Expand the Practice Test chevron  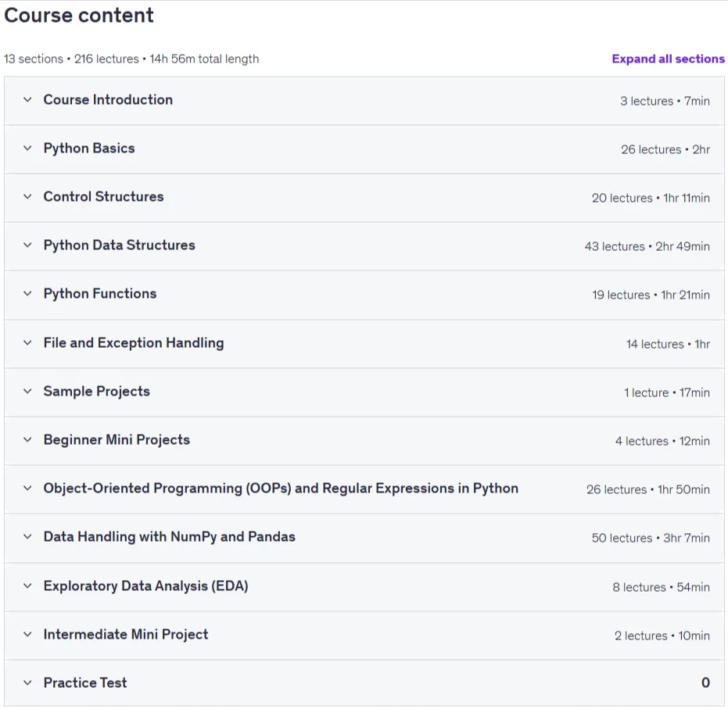tap(27, 683)
